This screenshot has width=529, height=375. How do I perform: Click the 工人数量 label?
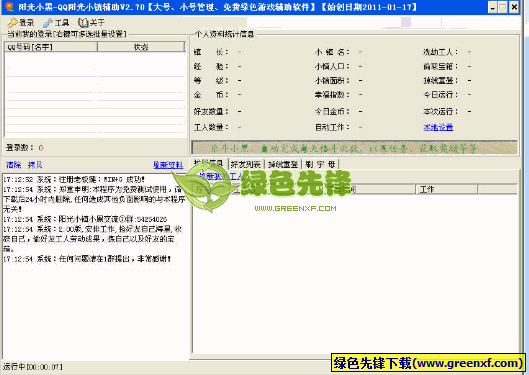pyautogui.click(x=211, y=127)
